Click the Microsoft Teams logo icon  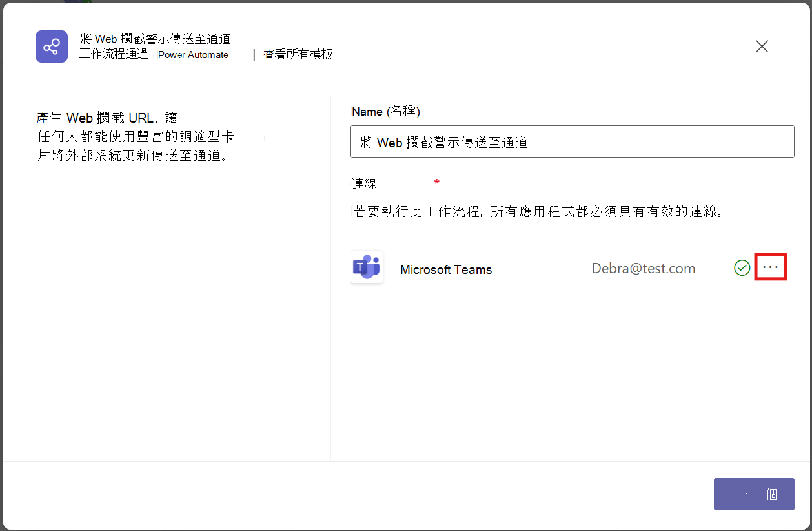click(x=367, y=267)
